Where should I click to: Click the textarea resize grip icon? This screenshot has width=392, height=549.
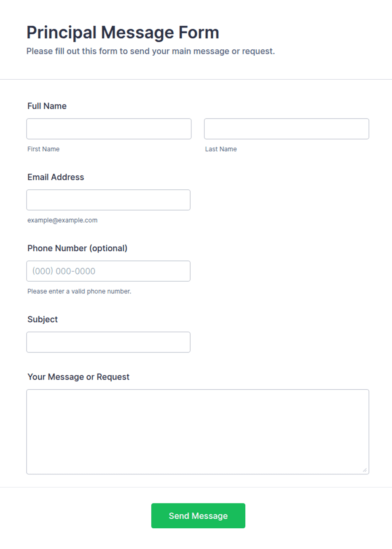coord(365,470)
